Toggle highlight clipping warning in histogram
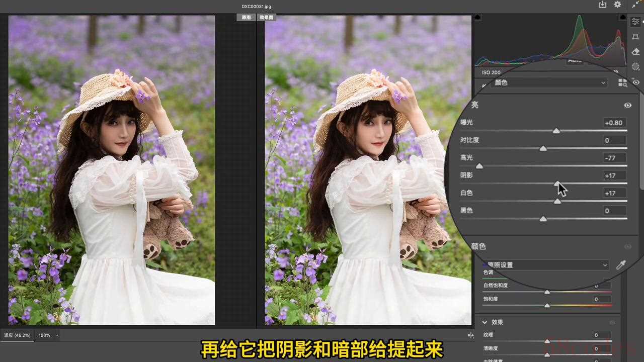 pyautogui.click(x=623, y=18)
